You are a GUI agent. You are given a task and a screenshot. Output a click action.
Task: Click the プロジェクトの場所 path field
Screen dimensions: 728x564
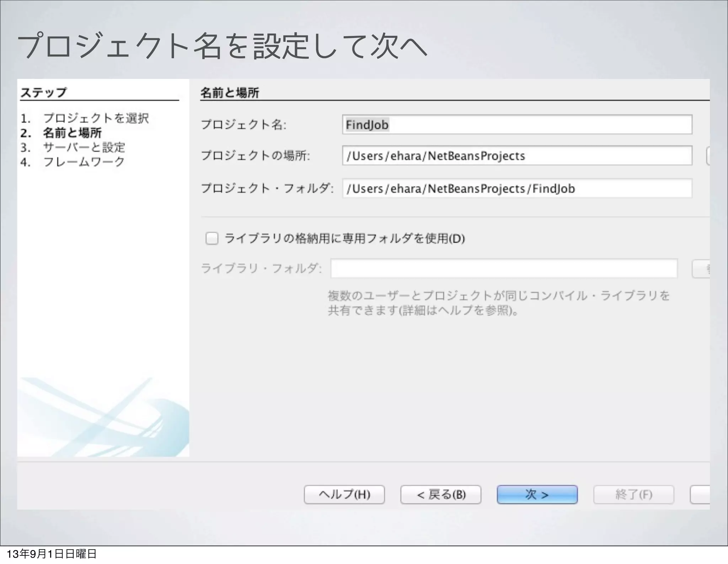tap(517, 156)
